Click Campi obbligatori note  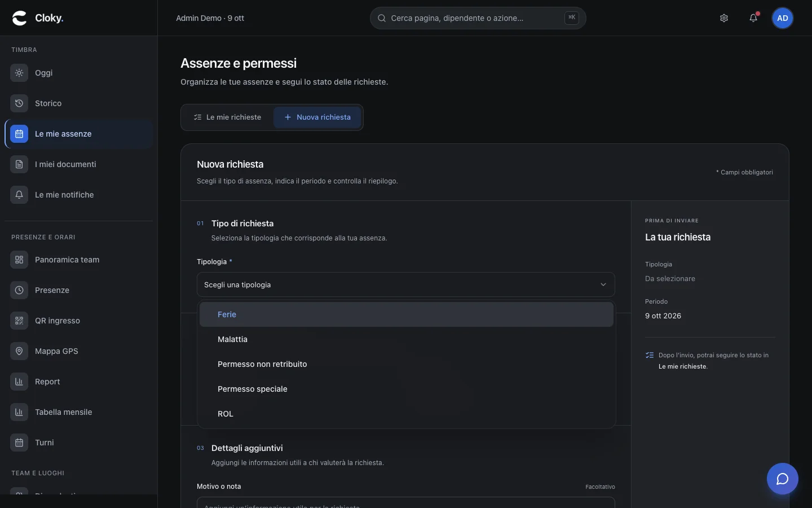coord(744,172)
